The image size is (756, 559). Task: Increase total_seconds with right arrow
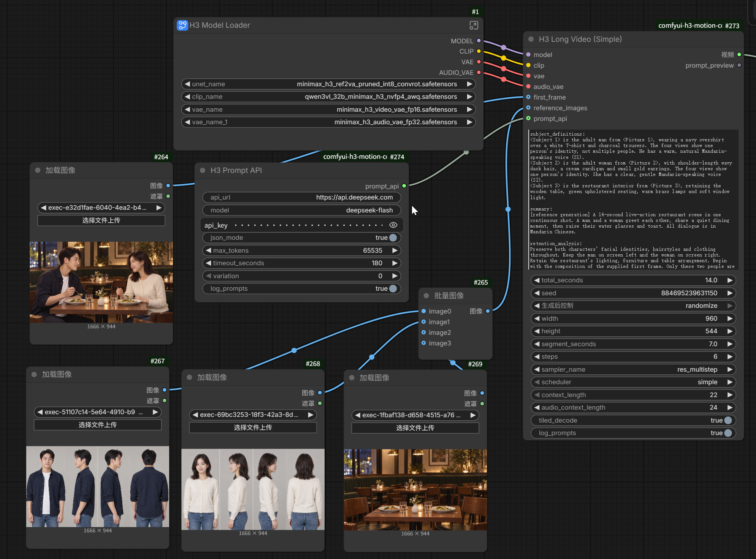tap(730, 280)
